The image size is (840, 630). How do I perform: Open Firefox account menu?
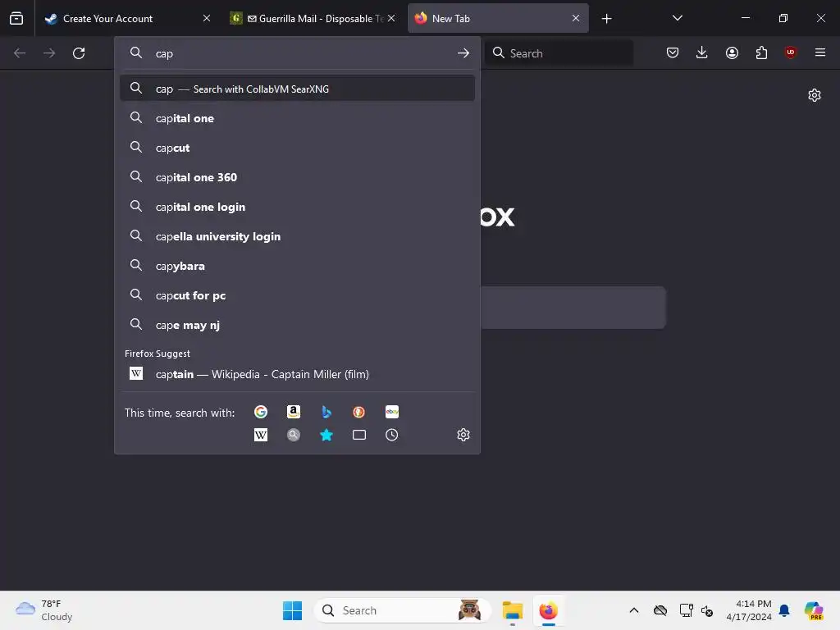point(733,52)
